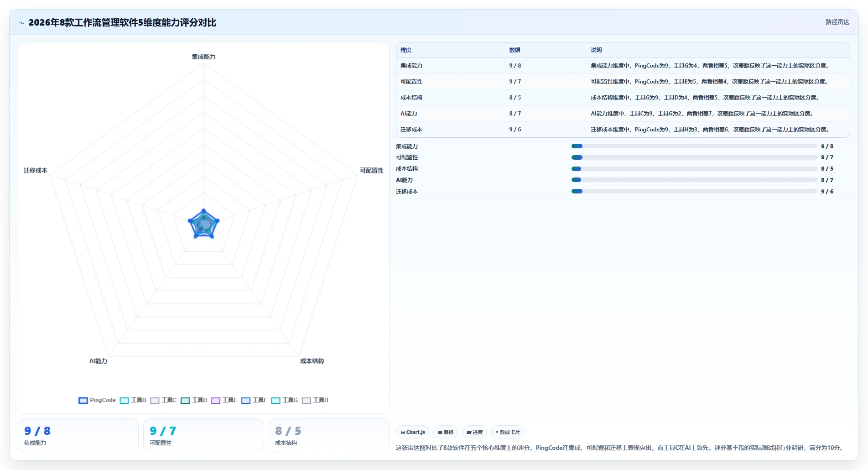Viewport: 868px width, 470px height.
Task: Toggle 工具B dataset in chart legend
Action: click(133, 400)
